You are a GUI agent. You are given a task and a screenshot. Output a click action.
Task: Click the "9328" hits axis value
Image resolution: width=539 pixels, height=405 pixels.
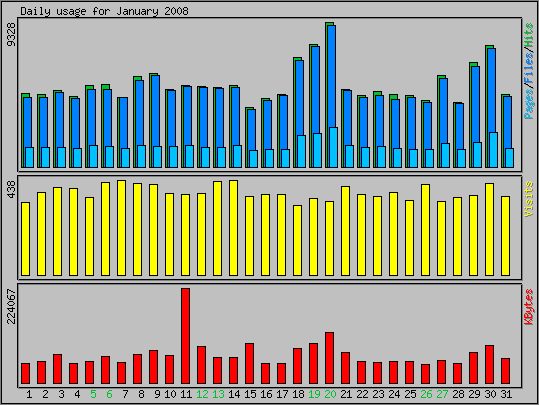point(12,34)
